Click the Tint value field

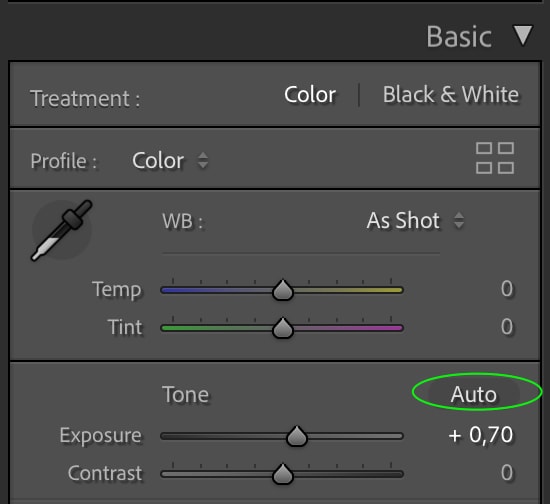tap(507, 327)
